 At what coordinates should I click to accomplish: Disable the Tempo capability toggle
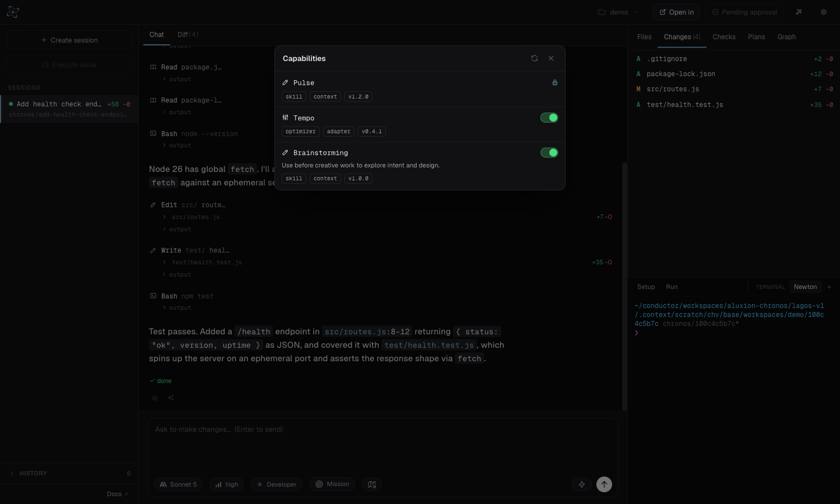tap(549, 118)
